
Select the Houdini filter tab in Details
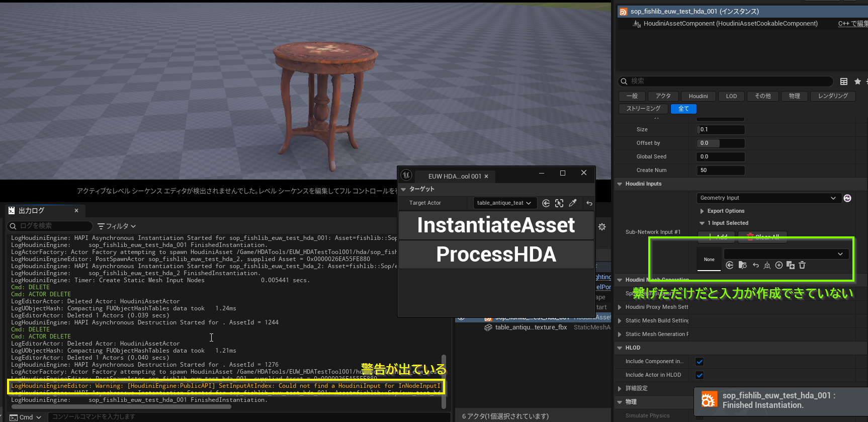(x=698, y=96)
